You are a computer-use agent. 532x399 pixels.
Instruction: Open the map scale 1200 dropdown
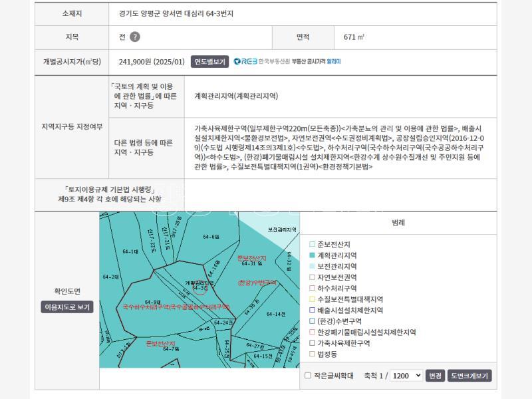point(406,376)
